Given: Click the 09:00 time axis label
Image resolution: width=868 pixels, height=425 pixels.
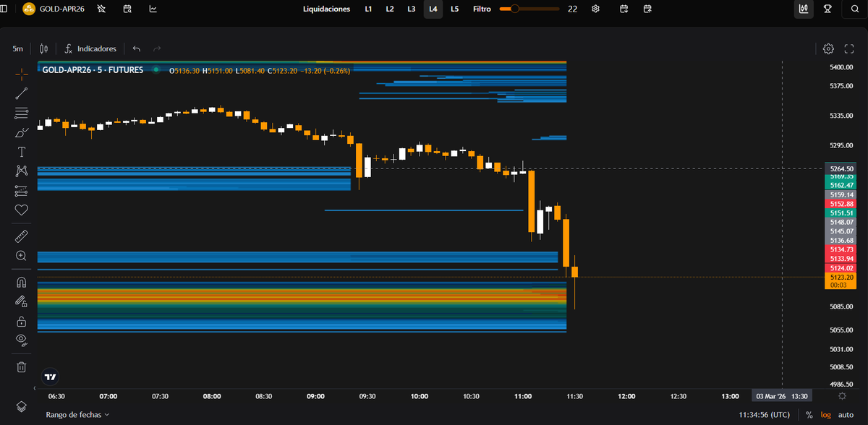Looking at the screenshot, I should tap(316, 396).
